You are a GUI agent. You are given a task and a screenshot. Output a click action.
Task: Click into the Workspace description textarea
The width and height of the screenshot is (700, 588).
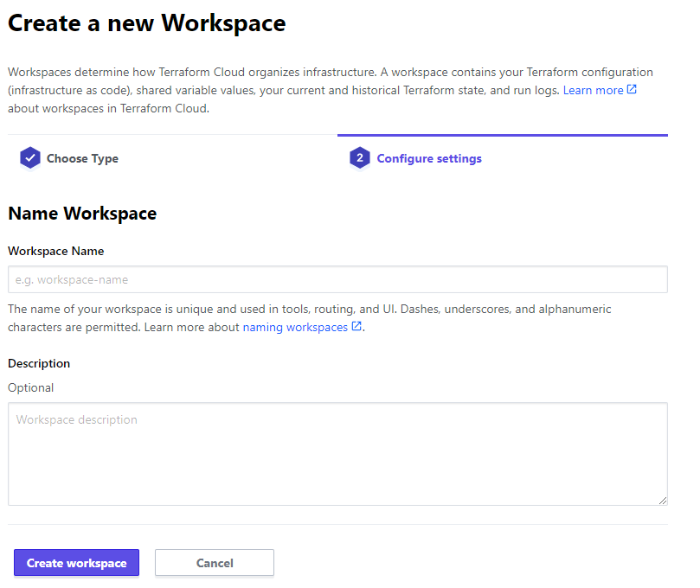click(337, 454)
